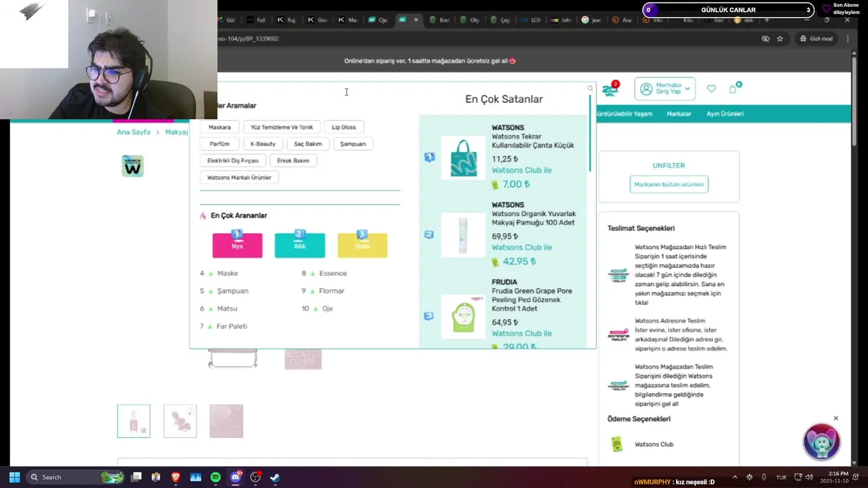Click the Oje trending search
This screenshot has height=488, width=868.
328,308
